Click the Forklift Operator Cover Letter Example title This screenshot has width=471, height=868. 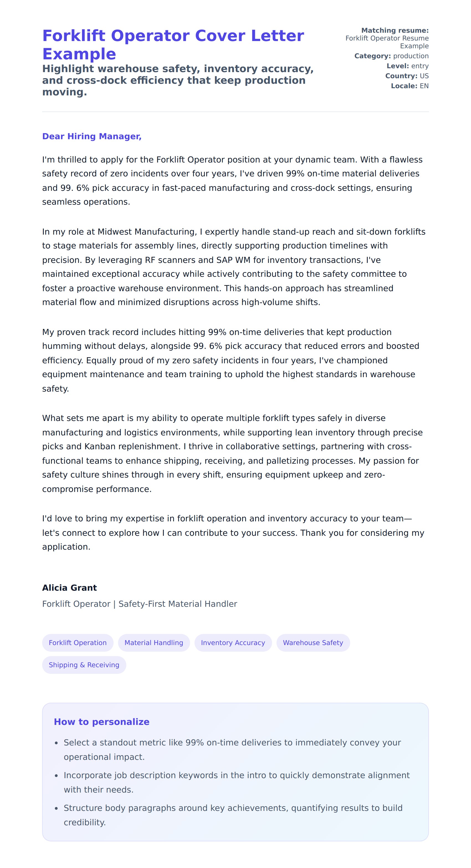(173, 44)
